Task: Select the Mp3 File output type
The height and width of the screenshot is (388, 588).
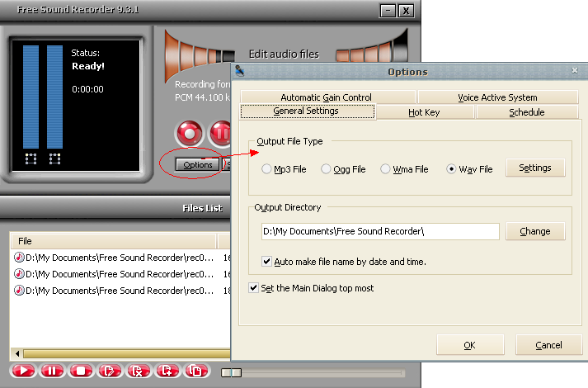Action: (x=266, y=169)
